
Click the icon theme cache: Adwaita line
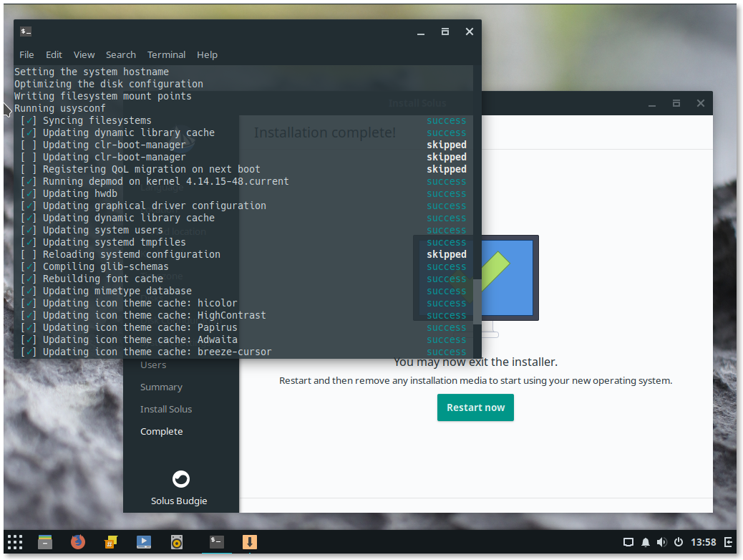140,339
